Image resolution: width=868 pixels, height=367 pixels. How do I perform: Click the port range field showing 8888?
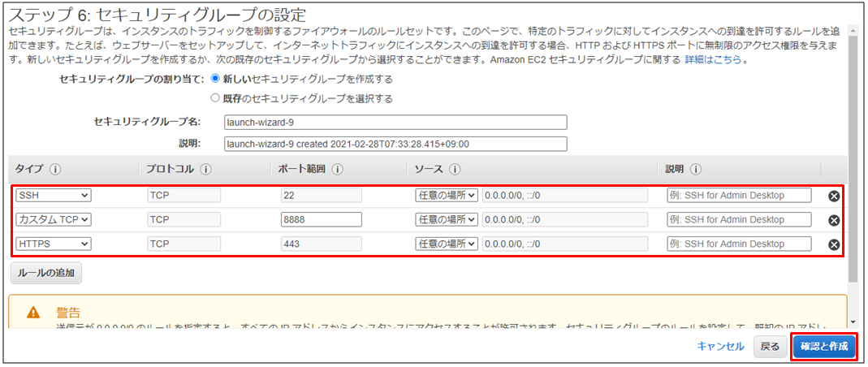322,220
